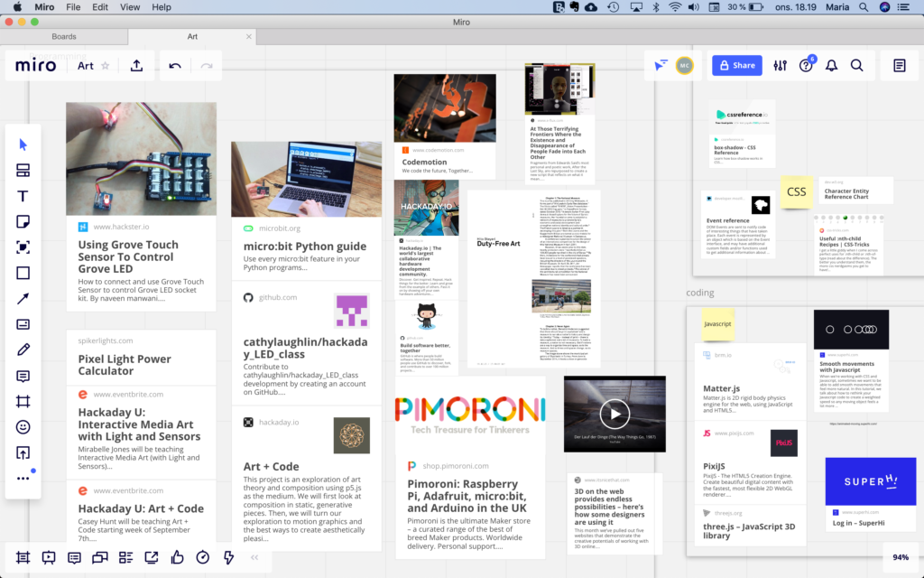Open the timer in bottom toolbar
This screenshot has width=924, height=578.
pos(203,557)
